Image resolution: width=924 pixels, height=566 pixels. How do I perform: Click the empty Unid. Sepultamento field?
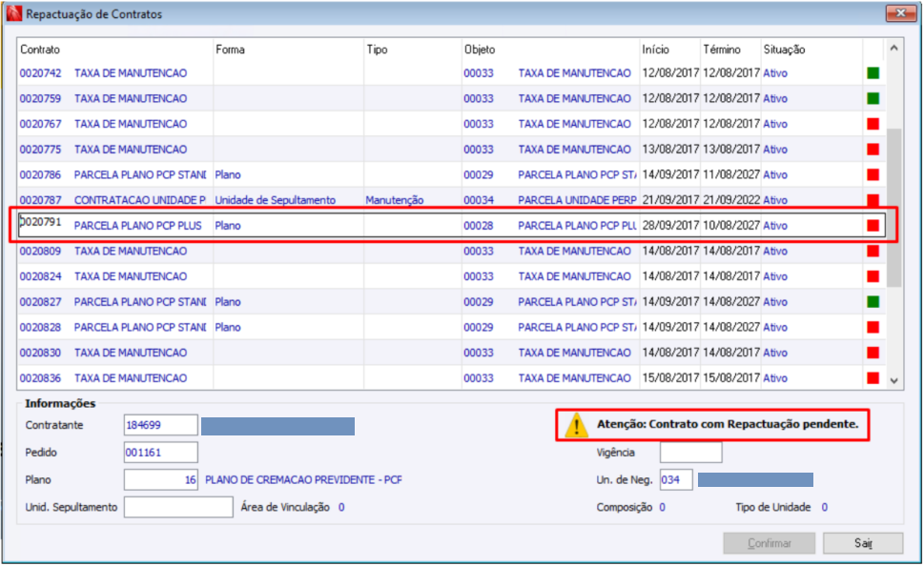(x=178, y=507)
